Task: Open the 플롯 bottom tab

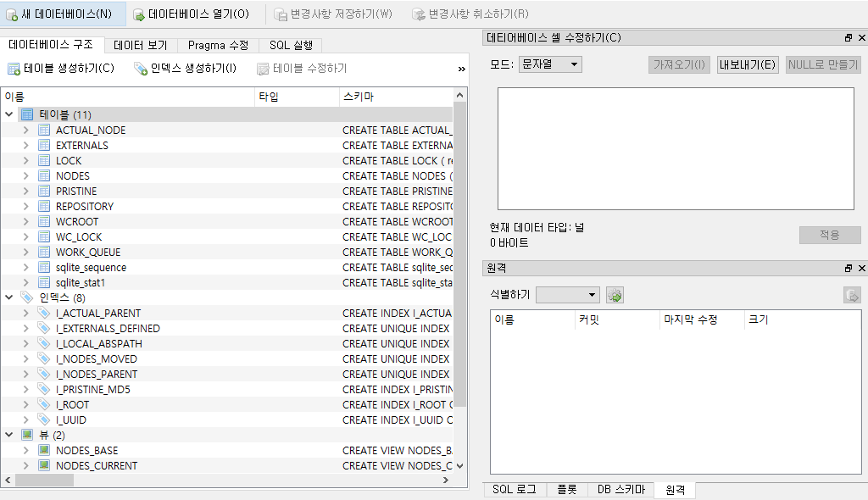Action: pos(567,490)
